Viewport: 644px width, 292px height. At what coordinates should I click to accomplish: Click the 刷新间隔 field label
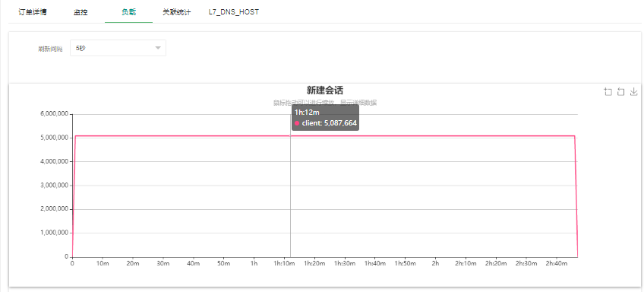tap(51, 49)
